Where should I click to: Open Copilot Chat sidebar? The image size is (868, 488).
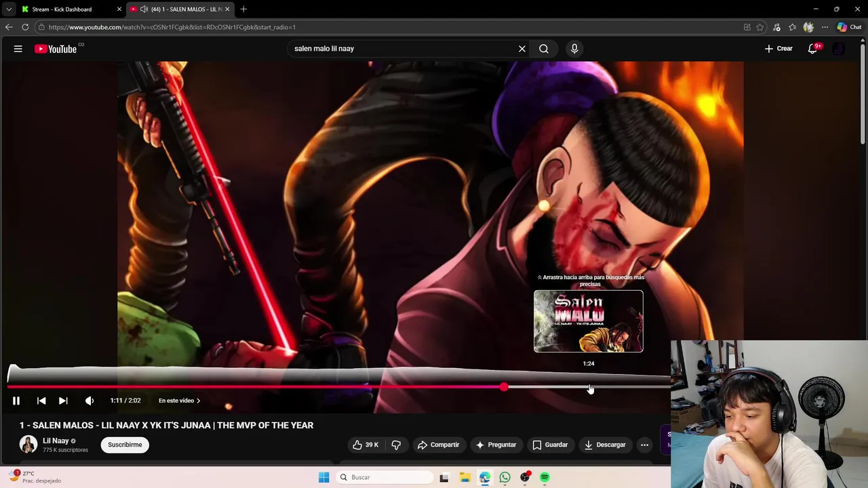pyautogui.click(x=849, y=27)
